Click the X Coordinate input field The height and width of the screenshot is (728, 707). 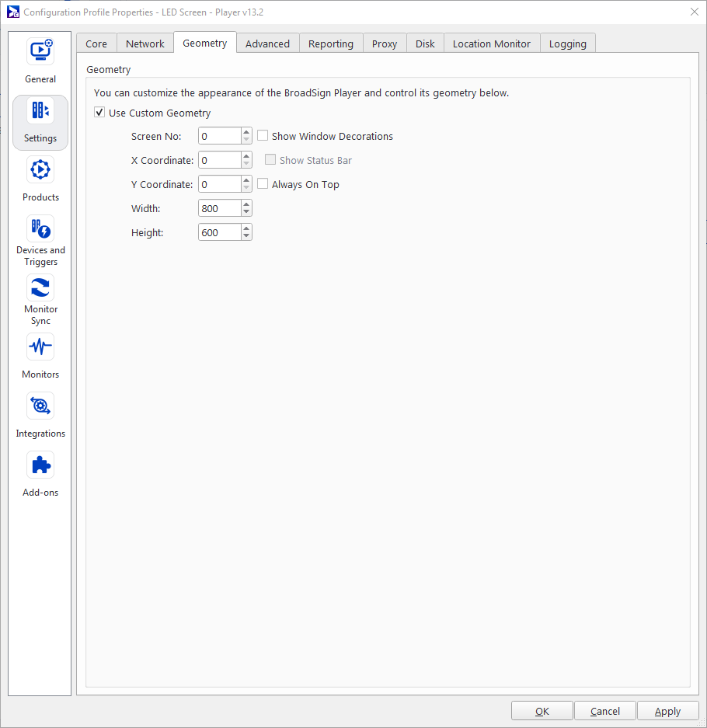coord(219,160)
